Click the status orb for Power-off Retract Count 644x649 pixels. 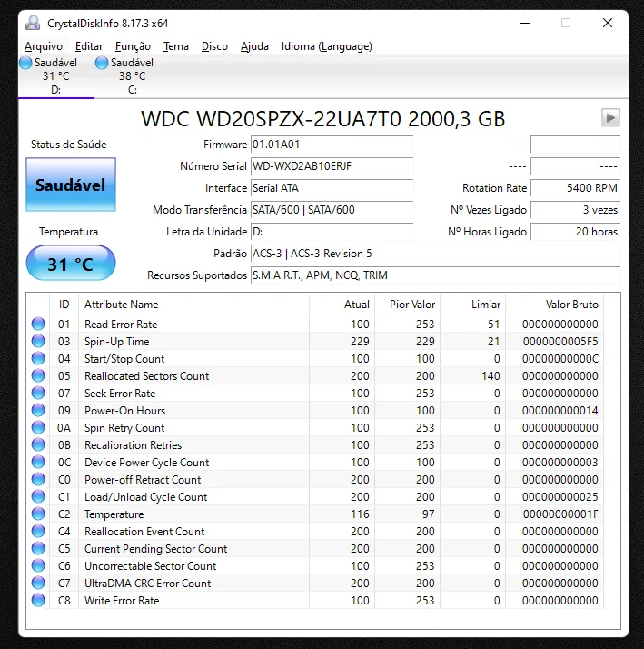pos(38,479)
